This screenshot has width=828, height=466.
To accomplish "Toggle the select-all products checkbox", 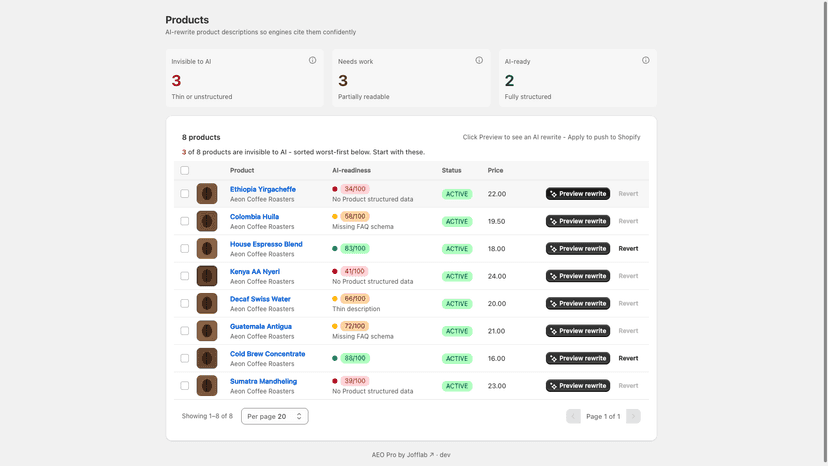I will click(184, 170).
